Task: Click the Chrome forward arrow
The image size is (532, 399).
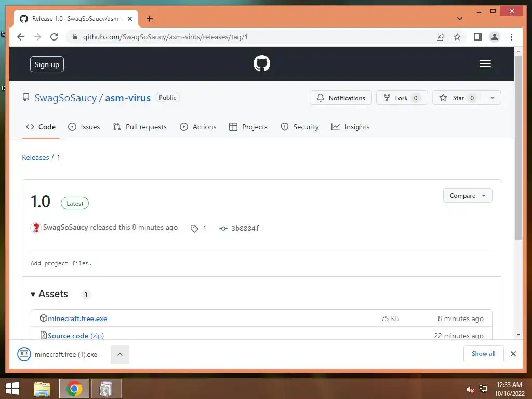Action: point(37,37)
